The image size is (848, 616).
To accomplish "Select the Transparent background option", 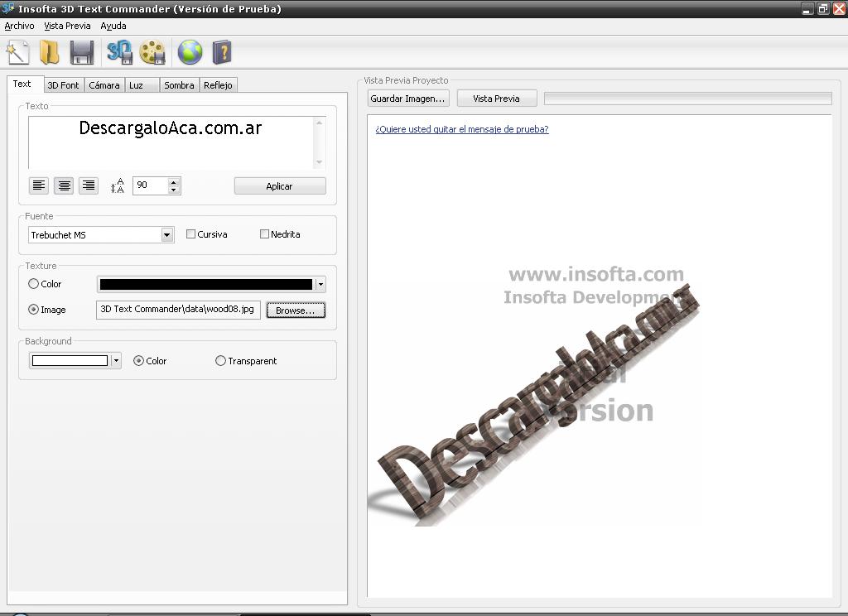I will pos(220,361).
